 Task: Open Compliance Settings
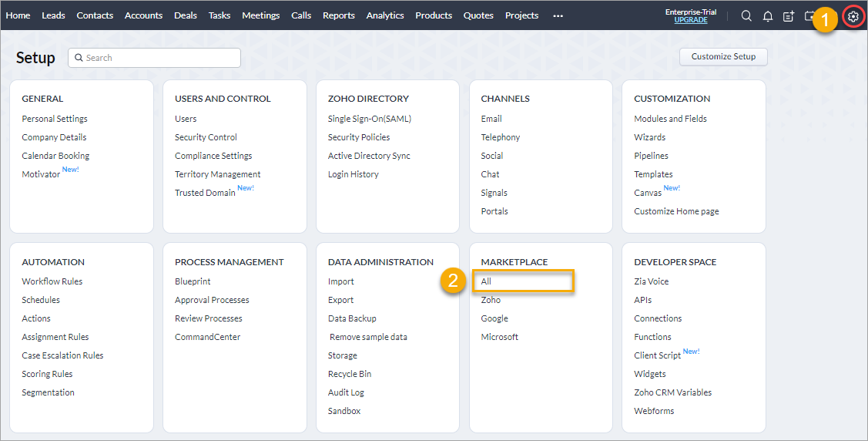pyautogui.click(x=213, y=156)
